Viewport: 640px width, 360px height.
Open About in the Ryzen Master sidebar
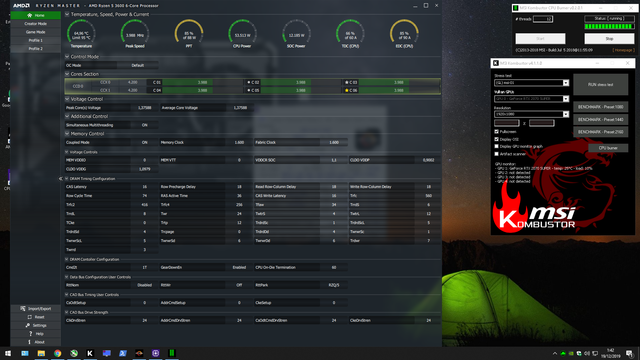[x=36, y=342]
